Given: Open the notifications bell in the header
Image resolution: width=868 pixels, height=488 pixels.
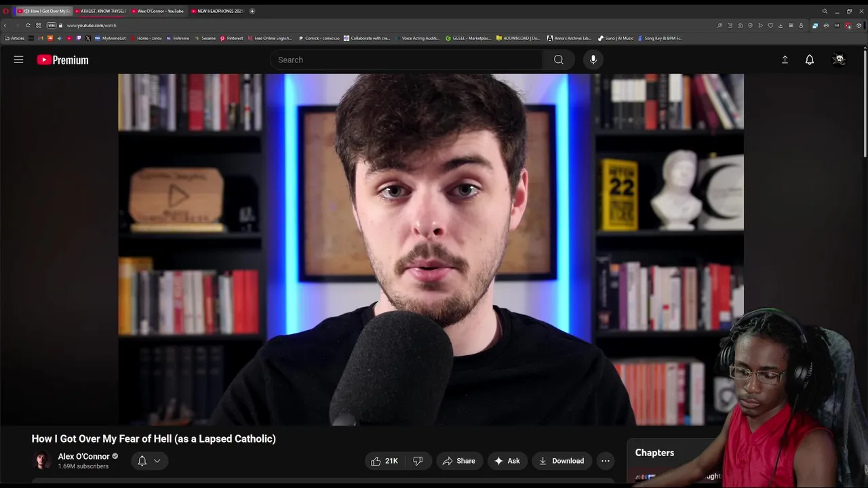Looking at the screenshot, I should pyautogui.click(x=810, y=60).
